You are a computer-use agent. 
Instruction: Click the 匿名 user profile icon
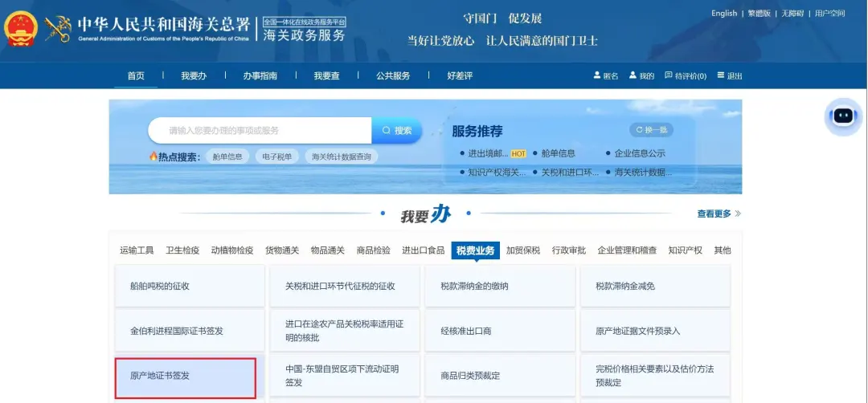click(x=597, y=75)
